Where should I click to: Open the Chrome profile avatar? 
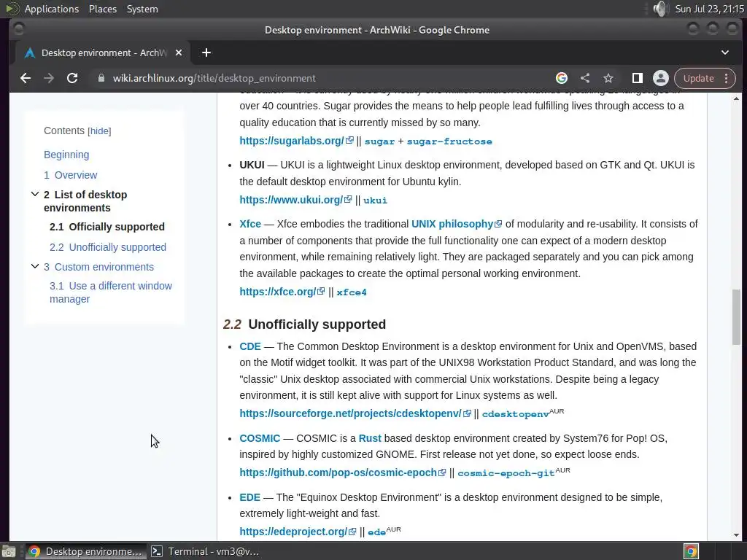point(661,78)
